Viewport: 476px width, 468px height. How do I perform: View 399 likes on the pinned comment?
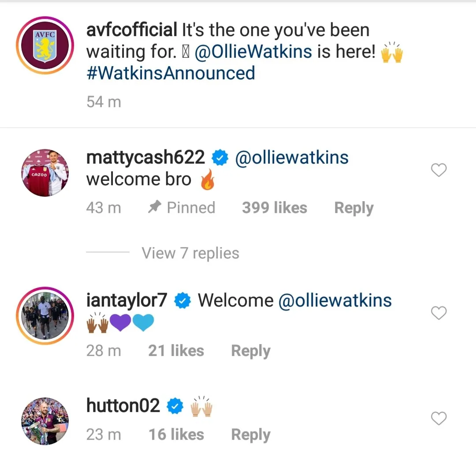[274, 207]
